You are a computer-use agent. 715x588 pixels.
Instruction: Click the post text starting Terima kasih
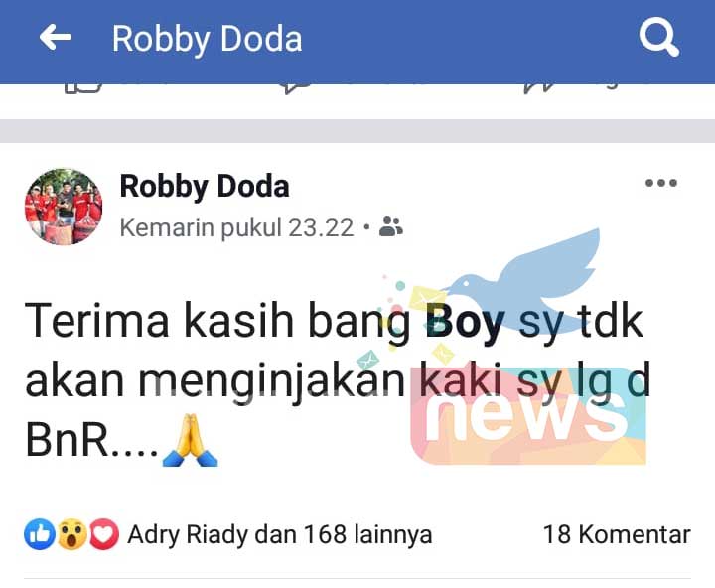click(x=338, y=380)
